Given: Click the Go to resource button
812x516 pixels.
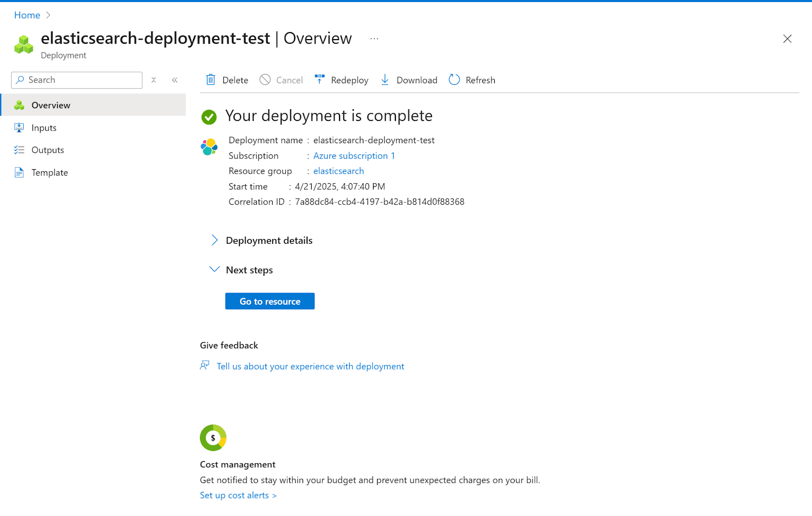Looking at the screenshot, I should click(x=269, y=301).
